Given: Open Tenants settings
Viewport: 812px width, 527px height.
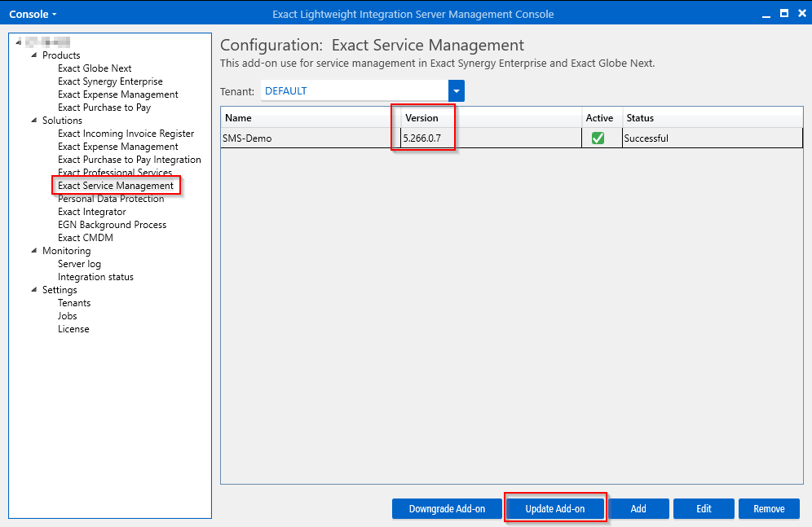Looking at the screenshot, I should [74, 302].
